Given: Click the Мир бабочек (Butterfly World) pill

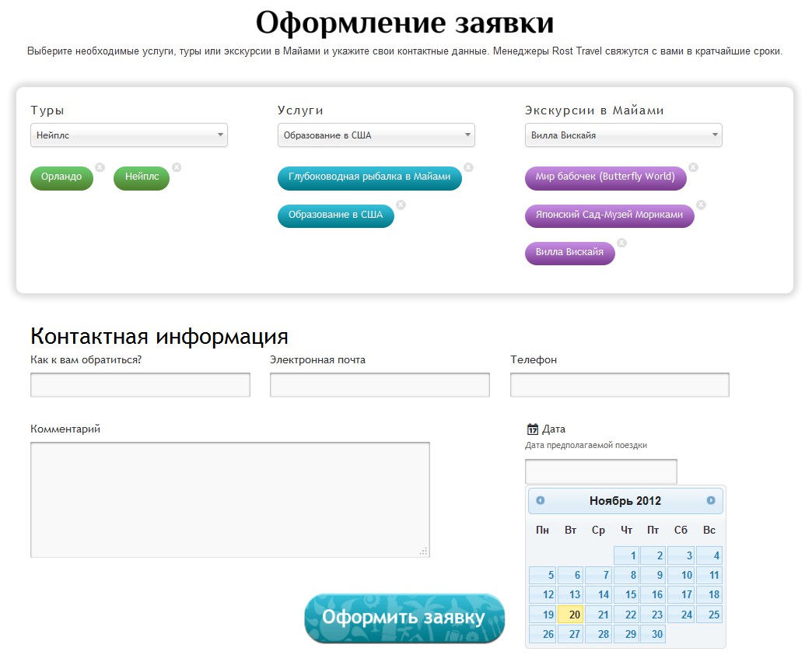Looking at the screenshot, I should pyautogui.click(x=605, y=177).
